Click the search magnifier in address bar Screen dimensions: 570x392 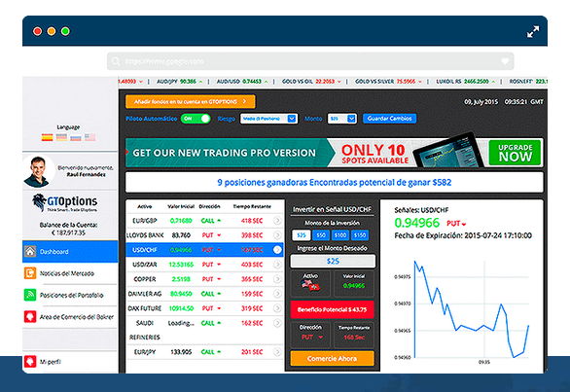(116, 61)
